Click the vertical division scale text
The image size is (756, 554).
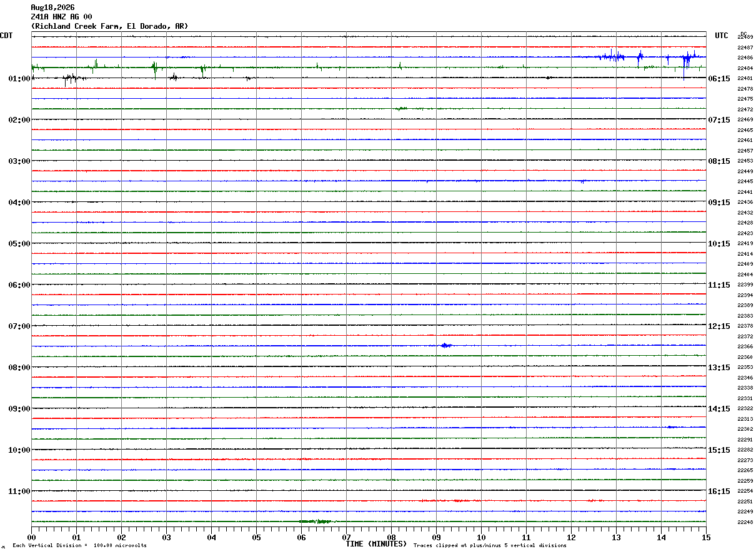(x=79, y=545)
